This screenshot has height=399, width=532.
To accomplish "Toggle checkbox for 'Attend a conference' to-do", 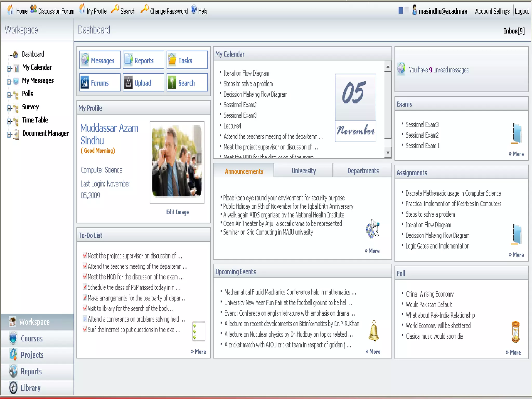I will (x=85, y=319).
